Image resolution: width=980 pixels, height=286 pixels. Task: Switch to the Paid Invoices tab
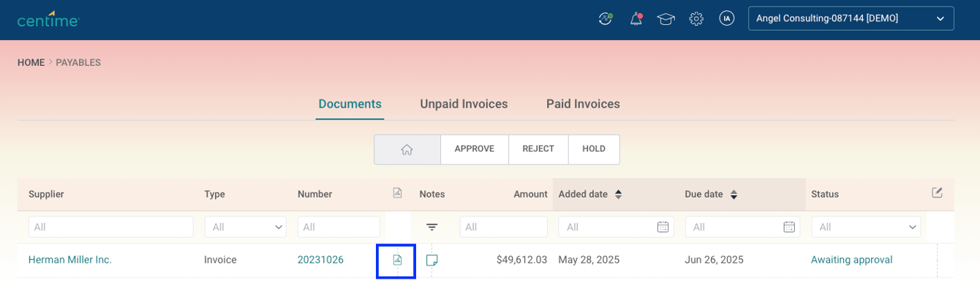pyautogui.click(x=583, y=104)
